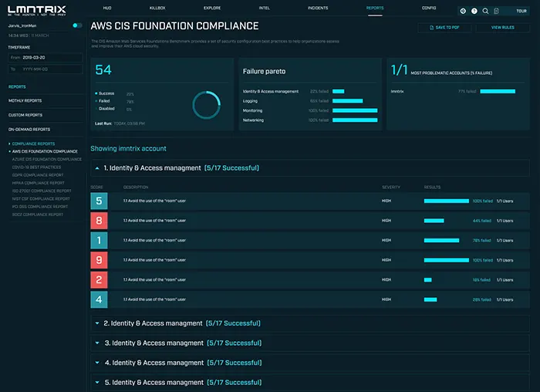This screenshot has width=540, height=392.
Task: Click the Results column header
Action: tap(432, 187)
